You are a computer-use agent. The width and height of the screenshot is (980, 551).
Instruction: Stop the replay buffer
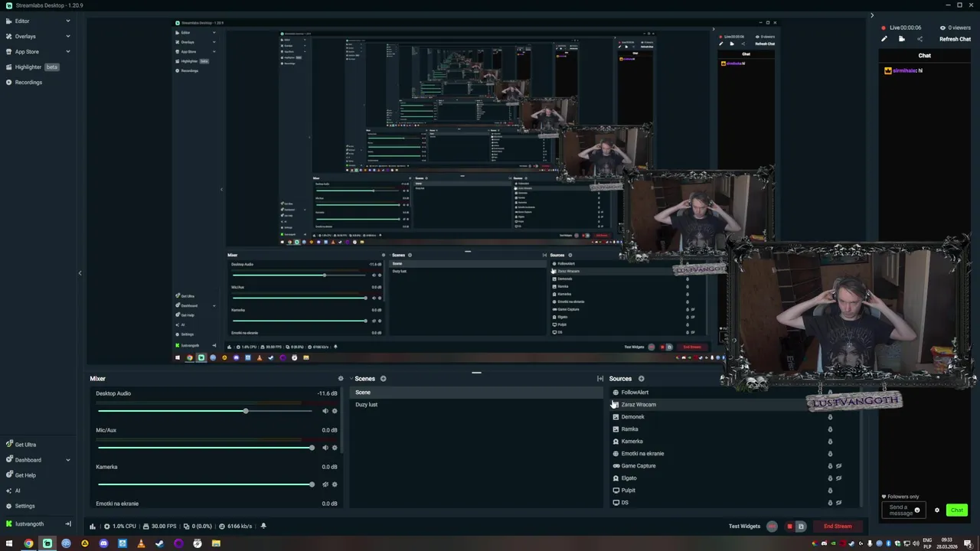point(790,527)
